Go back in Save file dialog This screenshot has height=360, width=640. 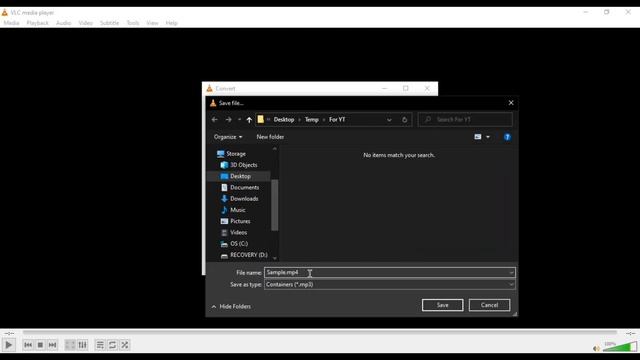pyautogui.click(x=215, y=120)
